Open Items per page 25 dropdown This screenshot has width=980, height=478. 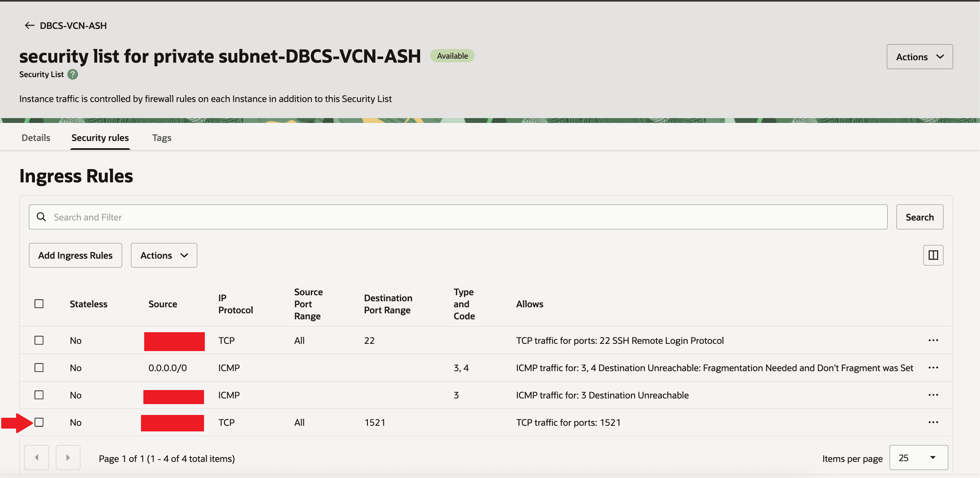click(x=918, y=458)
